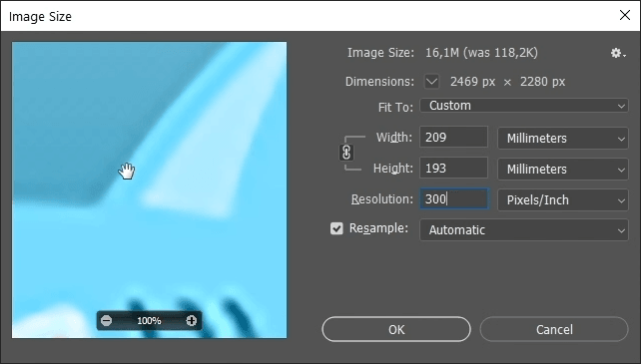This screenshot has width=641, height=364.
Task: Toggle the constrain proportions chain link icon
Action: 346,153
